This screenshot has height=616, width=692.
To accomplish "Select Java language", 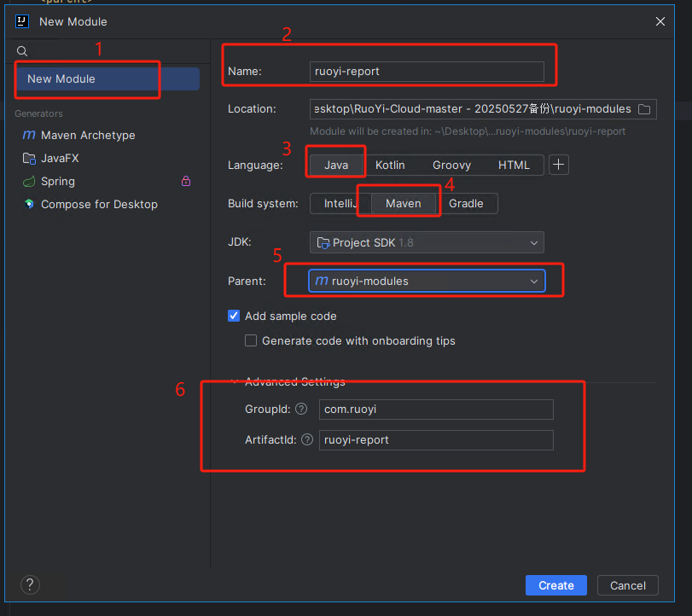I will coord(336,165).
